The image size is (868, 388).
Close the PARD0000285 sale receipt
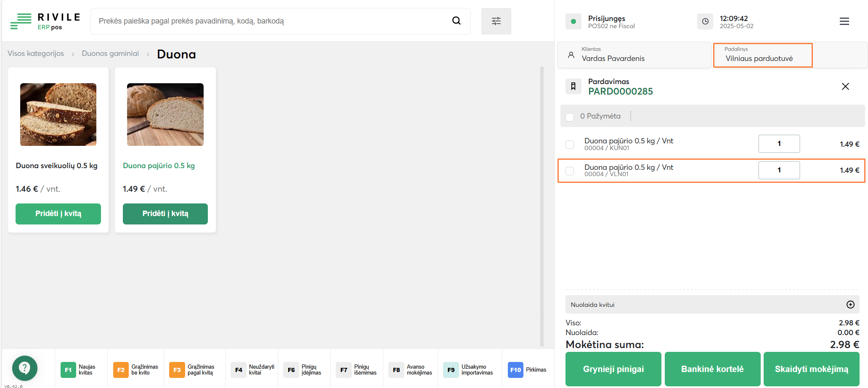point(845,87)
